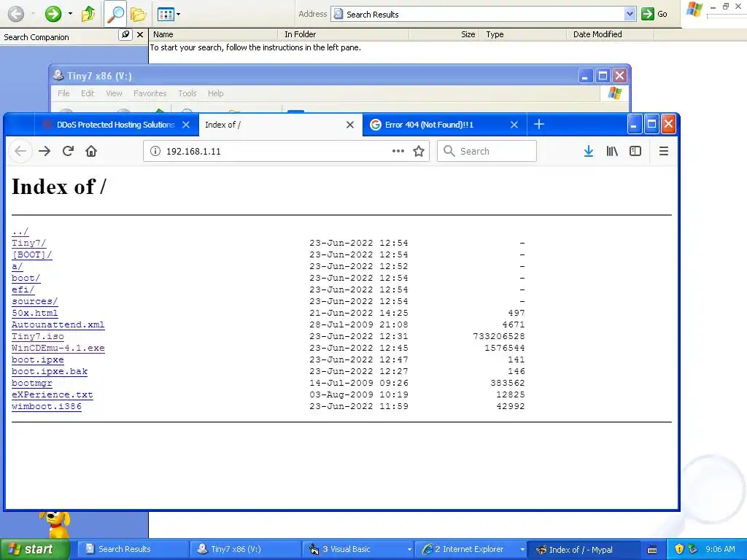The width and height of the screenshot is (747, 560).
Task: Close the Error 404 tab
Action: [514, 125]
